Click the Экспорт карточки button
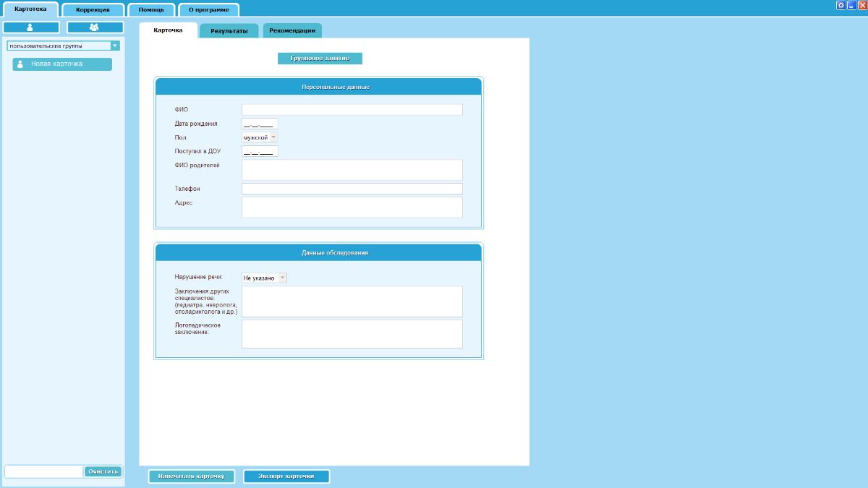This screenshot has width=868, height=488. click(x=286, y=476)
